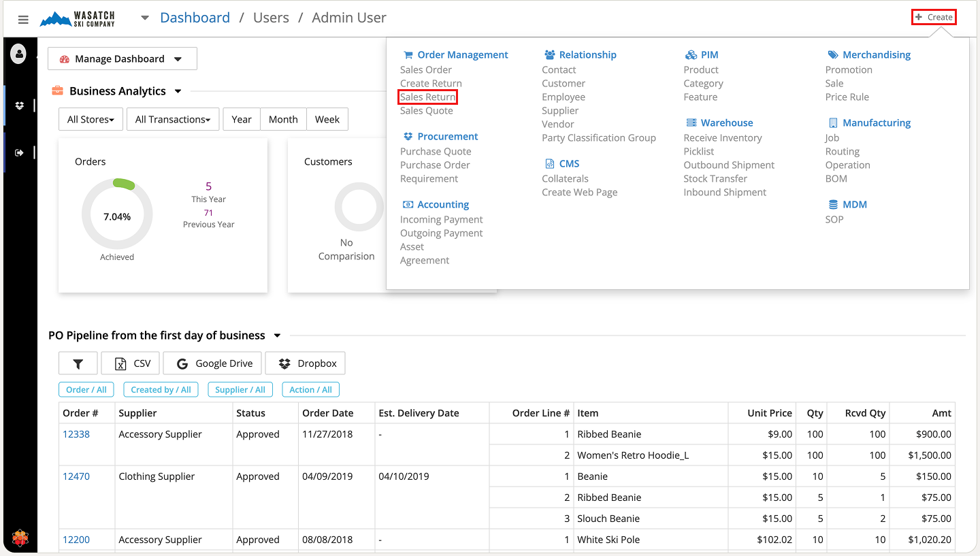Click the red logo icon at the sidebar bottom
Screen dimensions: 980x556
click(x=20, y=538)
